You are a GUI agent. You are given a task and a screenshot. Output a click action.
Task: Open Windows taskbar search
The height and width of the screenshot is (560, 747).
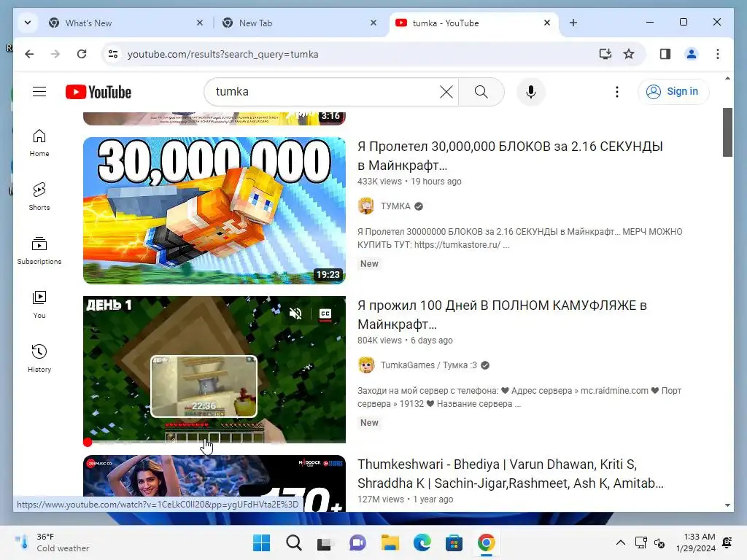[x=293, y=542]
